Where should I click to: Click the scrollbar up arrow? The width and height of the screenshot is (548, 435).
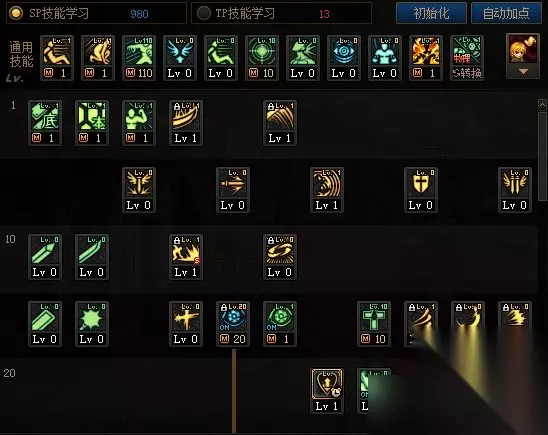pos(542,104)
